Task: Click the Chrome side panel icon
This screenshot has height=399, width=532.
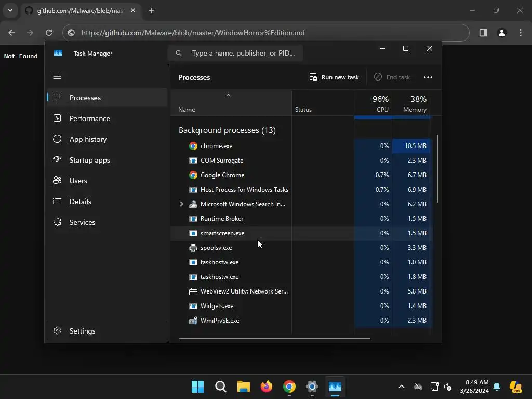Action: 483,33
